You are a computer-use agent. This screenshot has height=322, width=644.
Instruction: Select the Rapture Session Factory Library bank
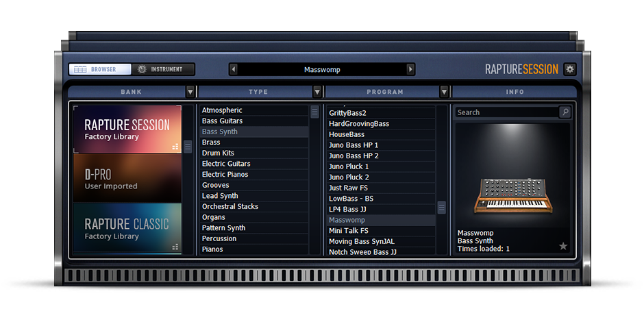click(x=127, y=129)
